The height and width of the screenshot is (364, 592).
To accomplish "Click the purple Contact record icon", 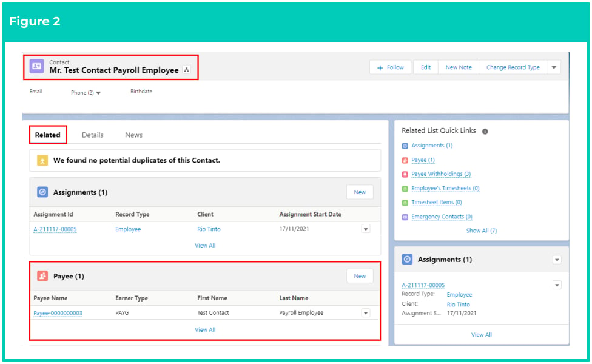I will [x=36, y=66].
